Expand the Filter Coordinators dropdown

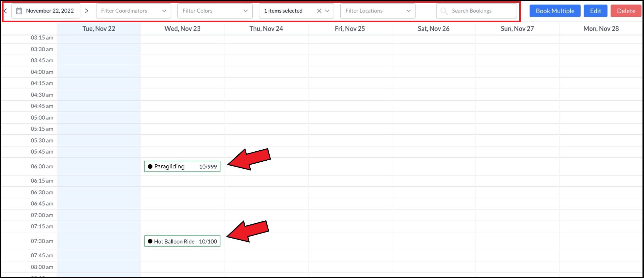pos(164,11)
